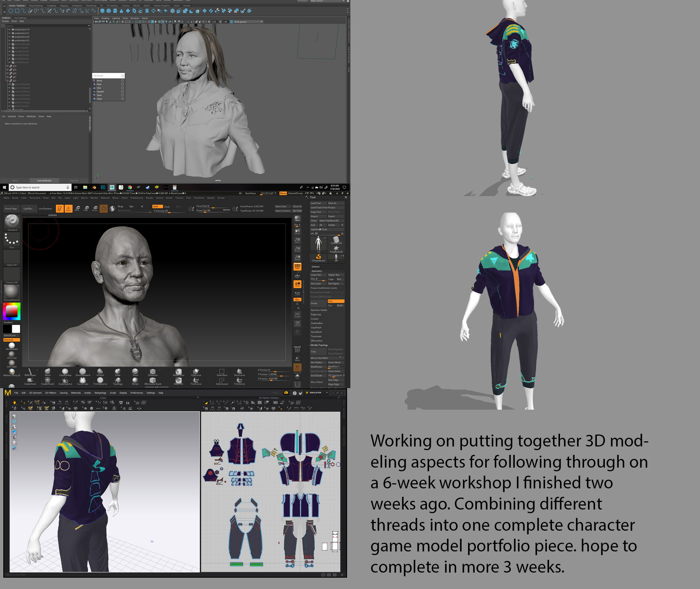Viewport: 700px width, 589px height.
Task: Open the 3D Garment menu in Marvelous Designer
Action: [x=35, y=393]
